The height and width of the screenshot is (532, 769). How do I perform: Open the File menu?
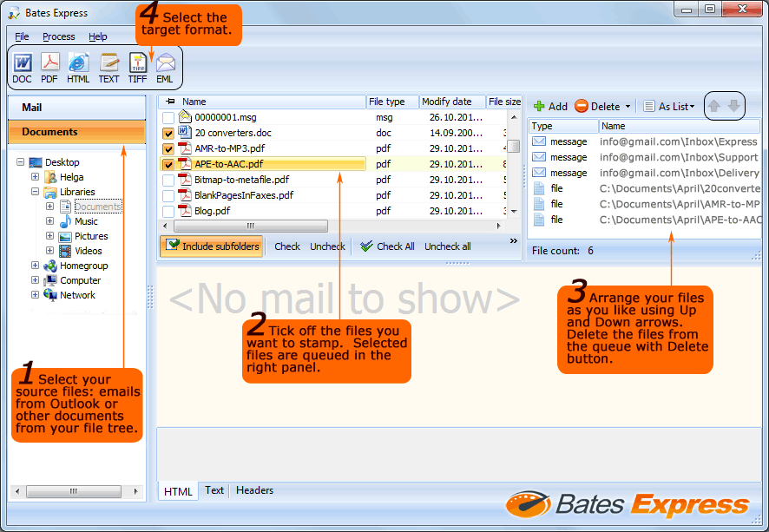[x=22, y=36]
